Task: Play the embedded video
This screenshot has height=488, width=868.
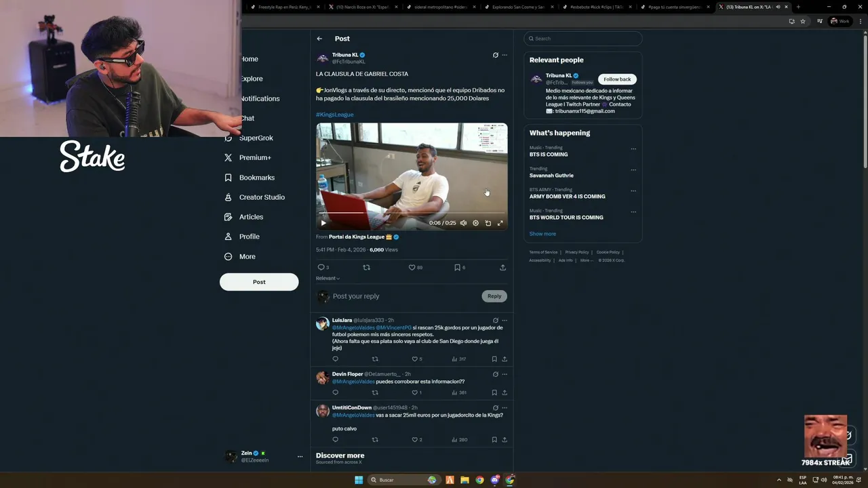Action: (323, 223)
